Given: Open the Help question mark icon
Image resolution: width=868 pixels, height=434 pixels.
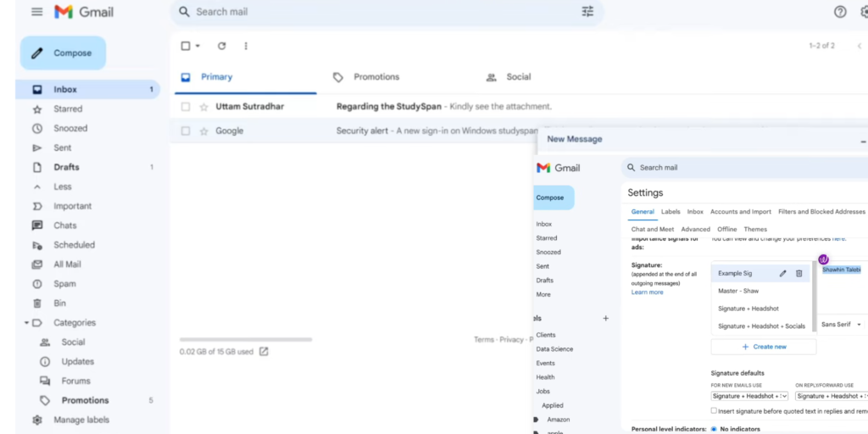Looking at the screenshot, I should pos(840,12).
